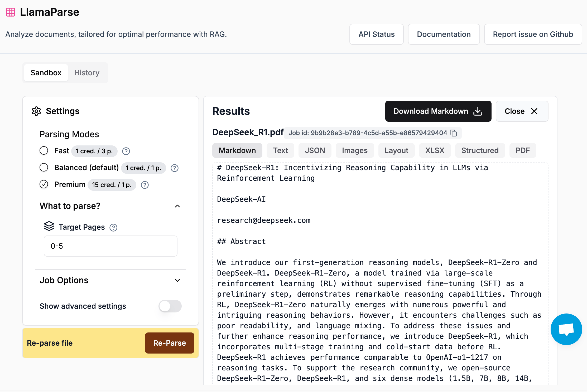The width and height of the screenshot is (587, 392).
Task: Expand the Job Options section
Action: [x=177, y=280]
